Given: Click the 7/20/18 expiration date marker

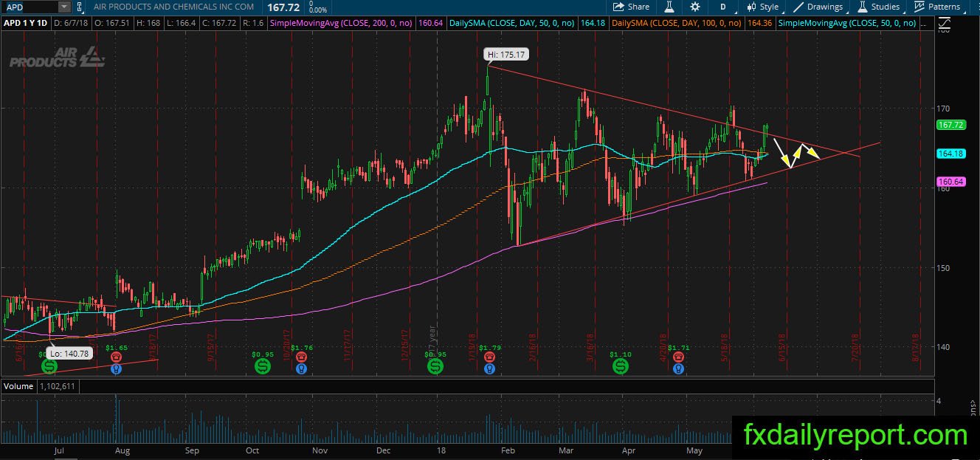Looking at the screenshot, I should [857, 347].
